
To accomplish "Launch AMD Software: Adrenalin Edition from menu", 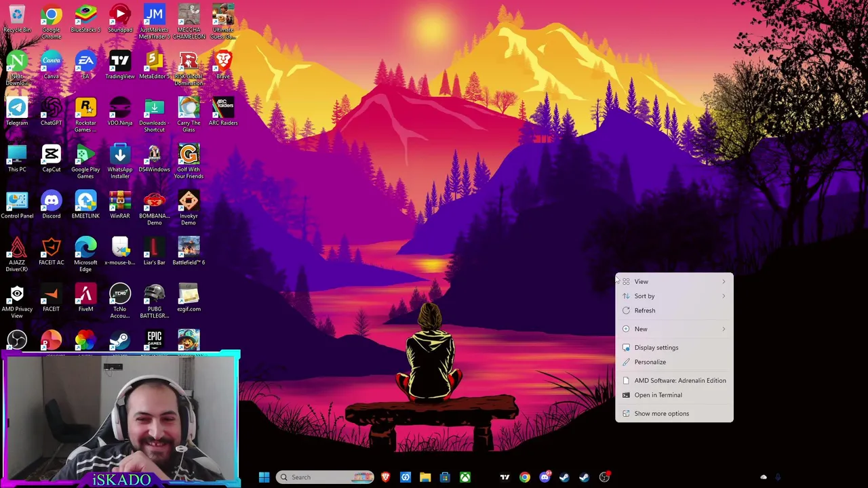I will pos(674,380).
